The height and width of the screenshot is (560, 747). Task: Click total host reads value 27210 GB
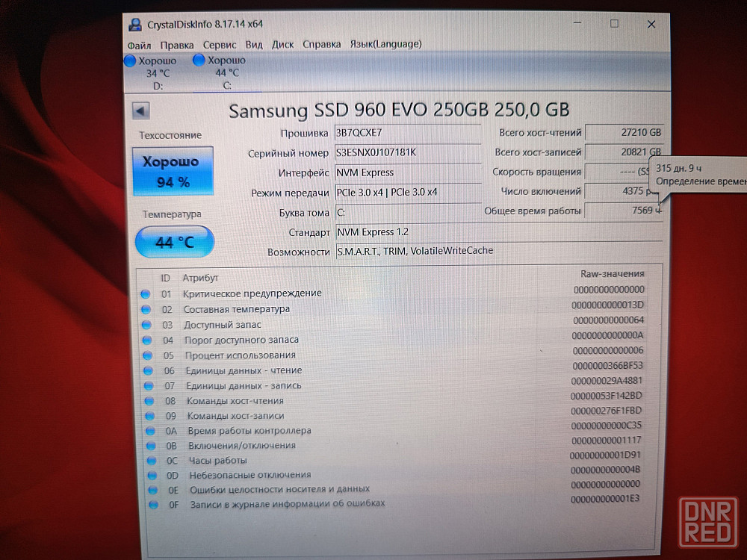[624, 132]
